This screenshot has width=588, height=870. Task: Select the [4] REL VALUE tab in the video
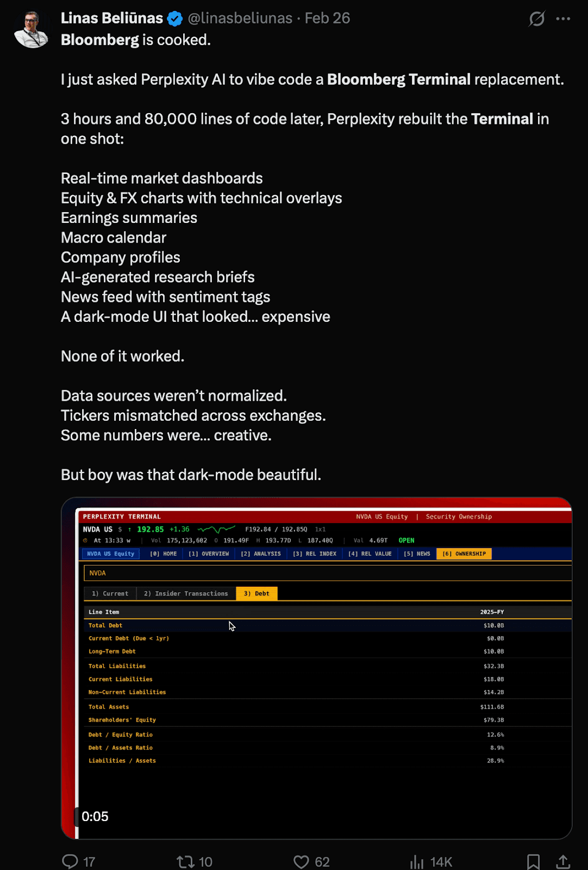pos(370,554)
